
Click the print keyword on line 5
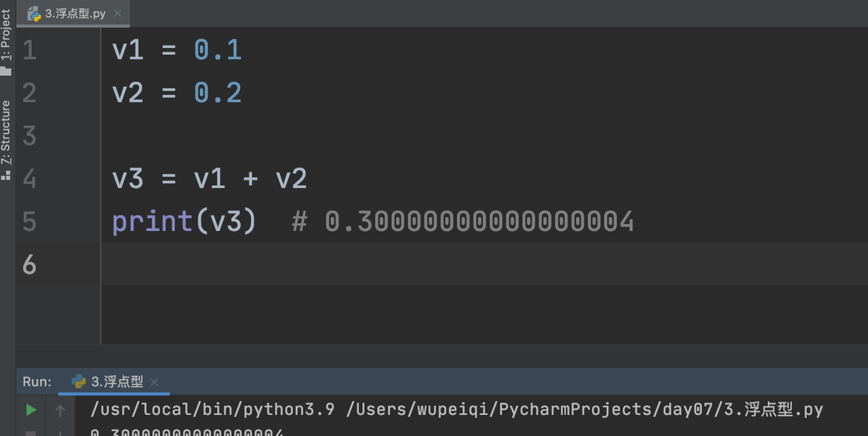(153, 222)
